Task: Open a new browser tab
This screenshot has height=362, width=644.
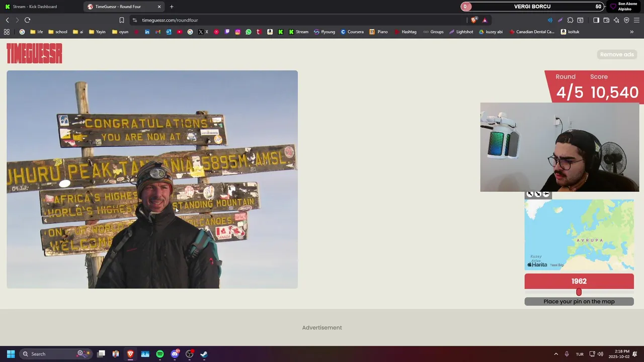Action: click(x=172, y=7)
